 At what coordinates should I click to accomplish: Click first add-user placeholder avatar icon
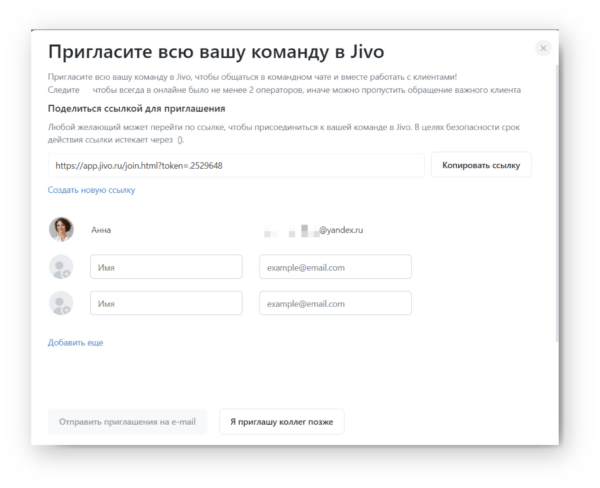61,267
